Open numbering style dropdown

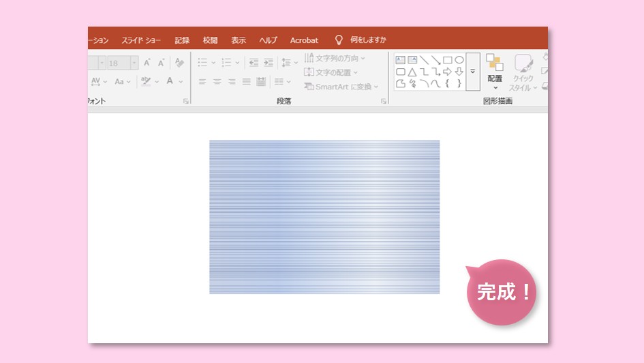click(237, 63)
